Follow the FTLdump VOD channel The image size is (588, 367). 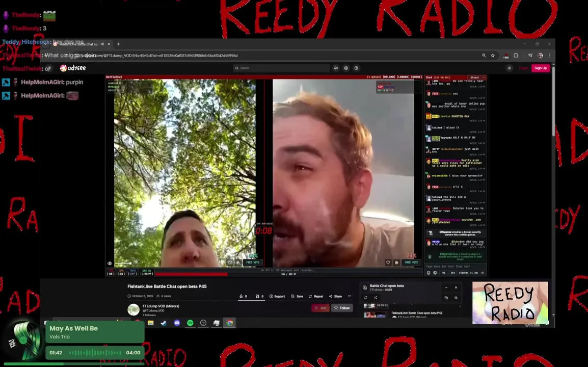342,308
